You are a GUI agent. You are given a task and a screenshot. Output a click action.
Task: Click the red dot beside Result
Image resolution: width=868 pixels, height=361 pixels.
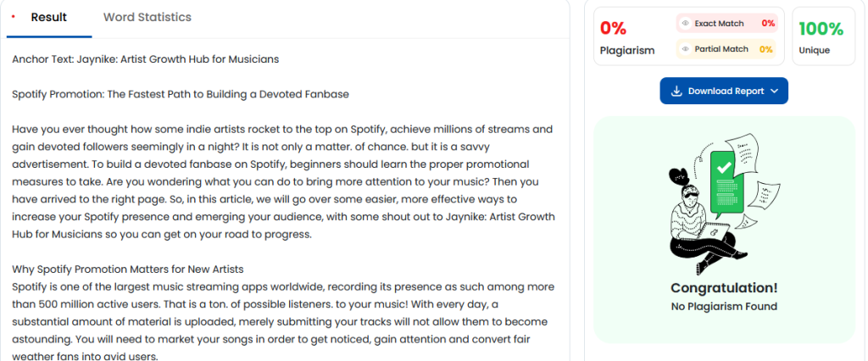click(x=14, y=17)
